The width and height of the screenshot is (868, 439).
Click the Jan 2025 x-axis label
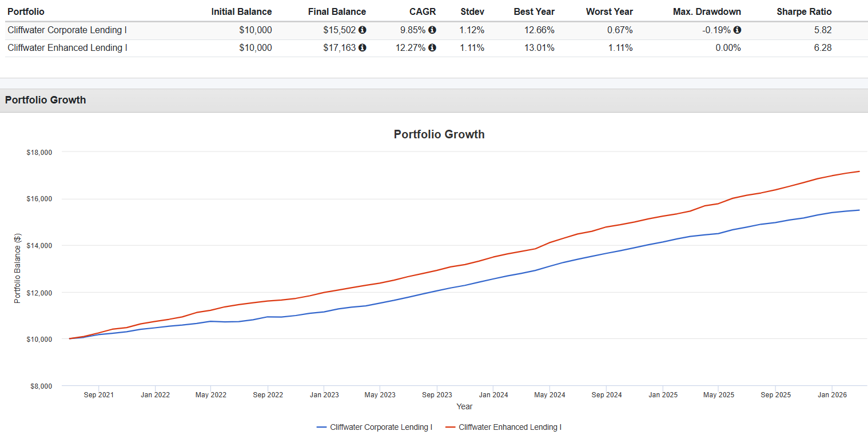pos(663,395)
